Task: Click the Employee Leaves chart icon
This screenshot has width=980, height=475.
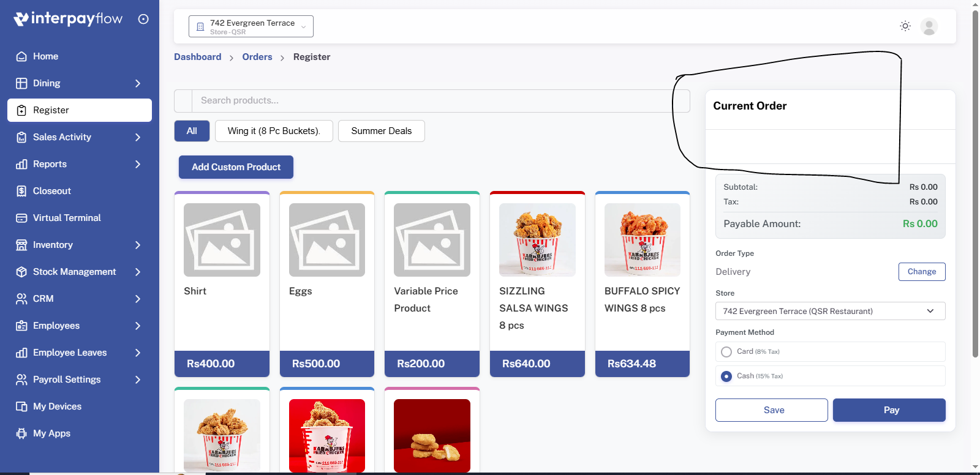Action: tap(21, 353)
